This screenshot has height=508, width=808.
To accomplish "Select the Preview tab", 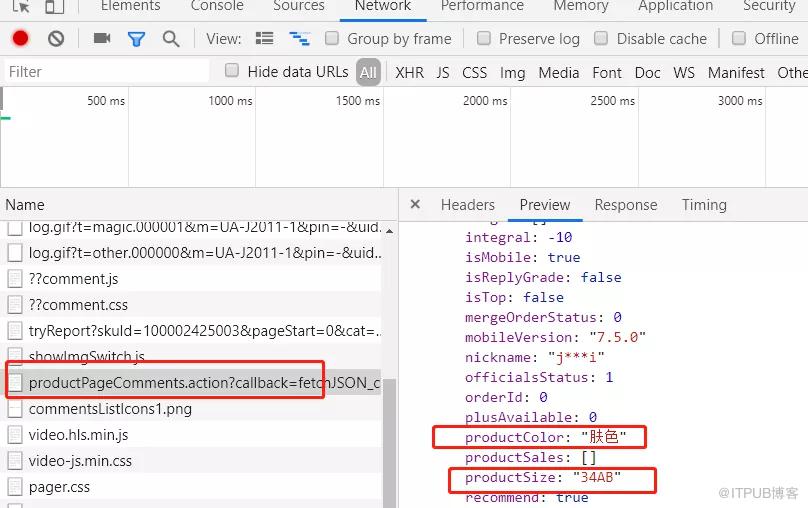I will point(545,205).
